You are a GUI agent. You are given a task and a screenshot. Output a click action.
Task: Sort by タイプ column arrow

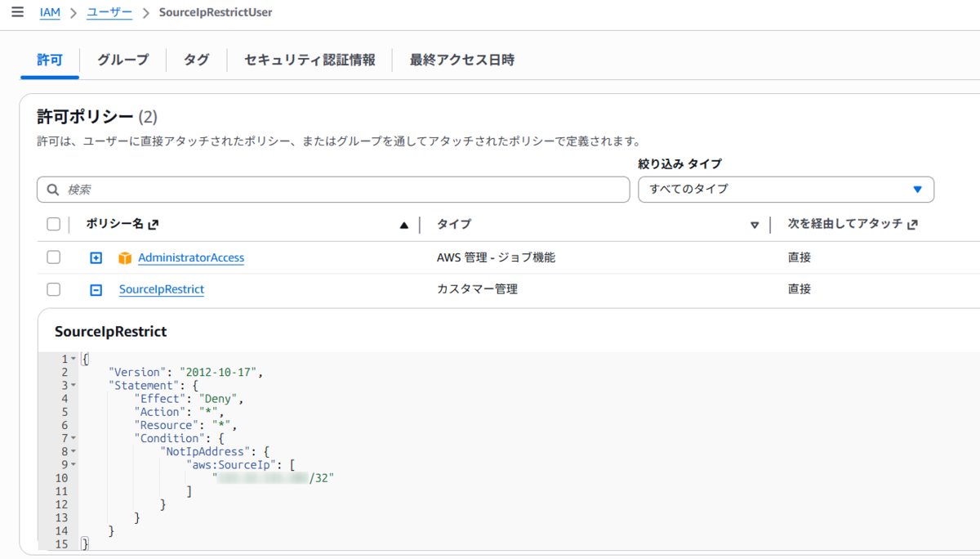click(x=755, y=225)
